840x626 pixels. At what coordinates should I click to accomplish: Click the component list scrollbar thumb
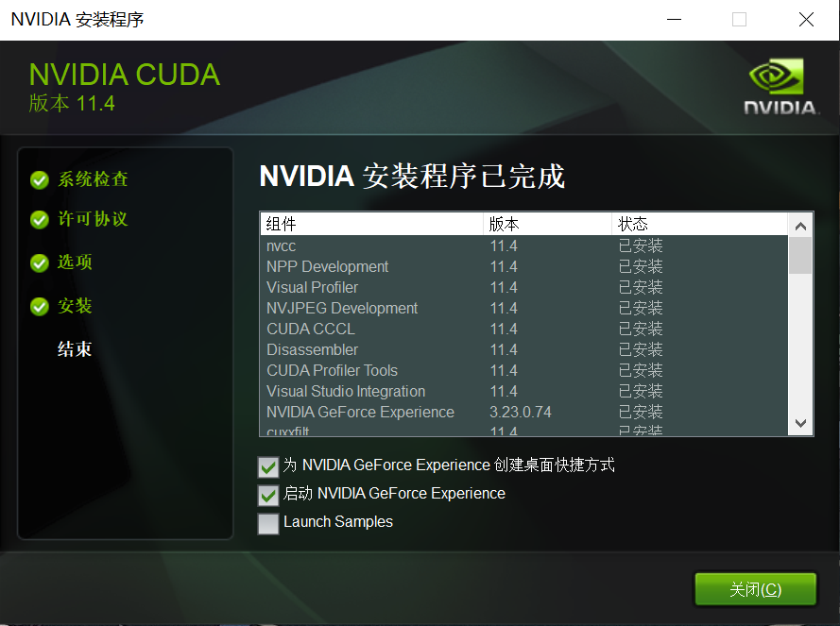point(801,256)
